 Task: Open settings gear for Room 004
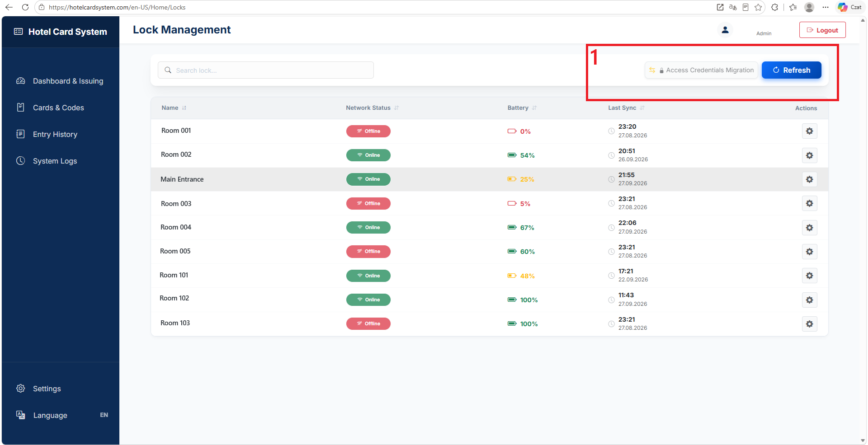[809, 228]
